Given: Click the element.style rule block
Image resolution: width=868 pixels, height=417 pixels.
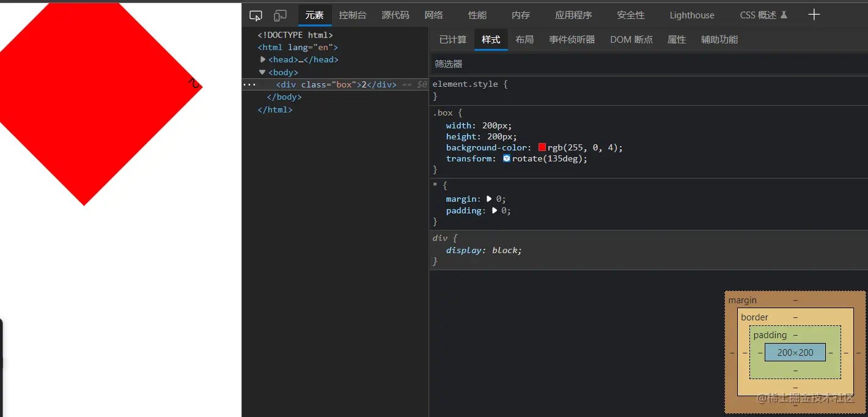Looking at the screenshot, I should tap(649, 90).
